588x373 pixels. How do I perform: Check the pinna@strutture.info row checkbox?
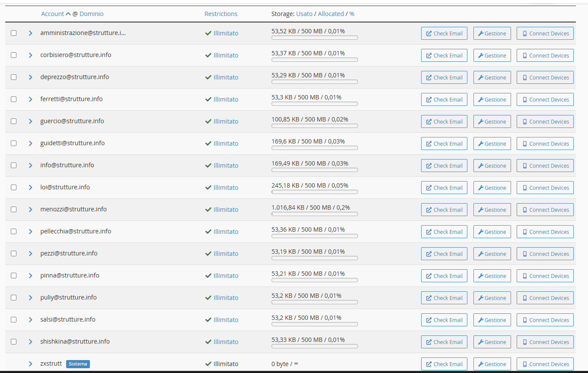[14, 275]
